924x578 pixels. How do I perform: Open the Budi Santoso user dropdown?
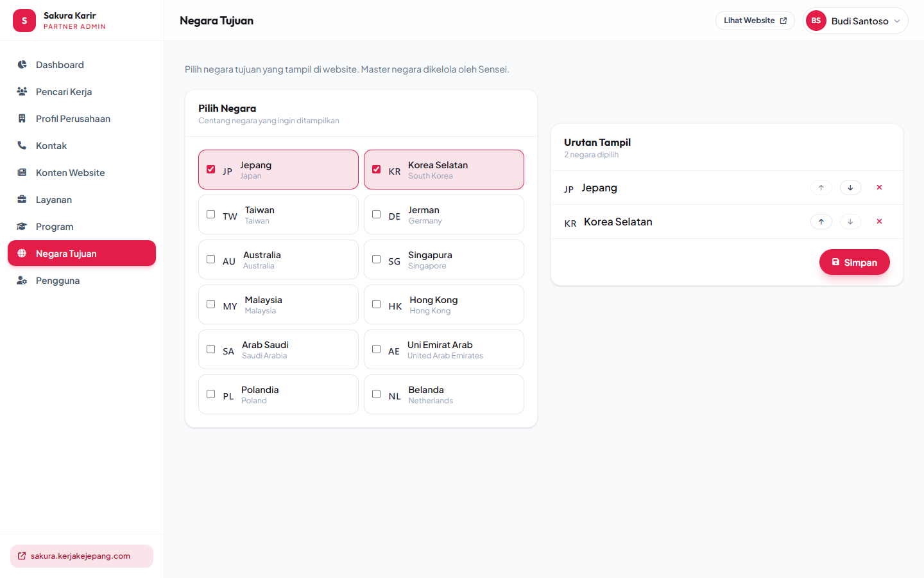tap(855, 21)
